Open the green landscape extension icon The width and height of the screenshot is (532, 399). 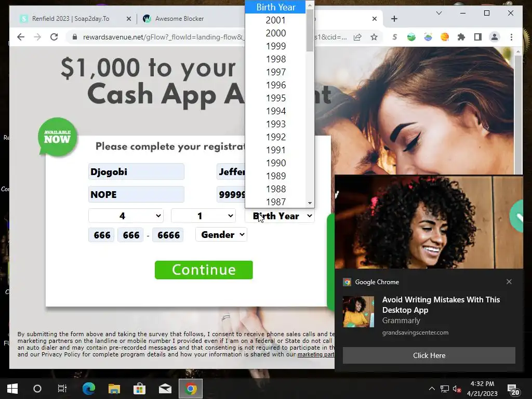coord(411,37)
